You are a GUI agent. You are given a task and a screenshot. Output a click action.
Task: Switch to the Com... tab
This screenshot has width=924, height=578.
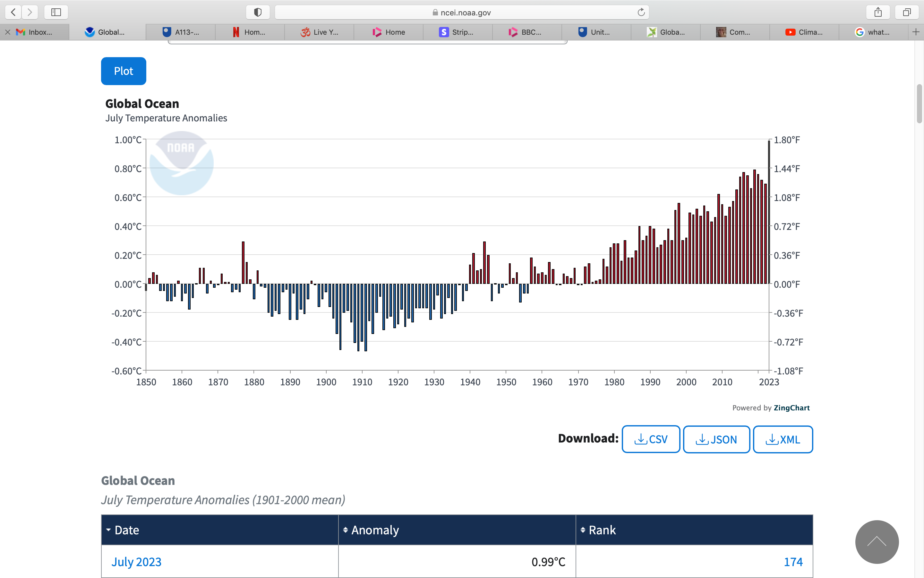click(735, 32)
